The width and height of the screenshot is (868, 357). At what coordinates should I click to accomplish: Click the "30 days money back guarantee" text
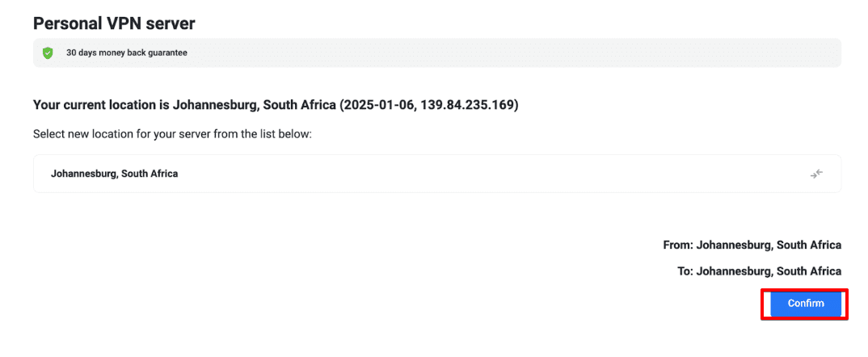(126, 53)
